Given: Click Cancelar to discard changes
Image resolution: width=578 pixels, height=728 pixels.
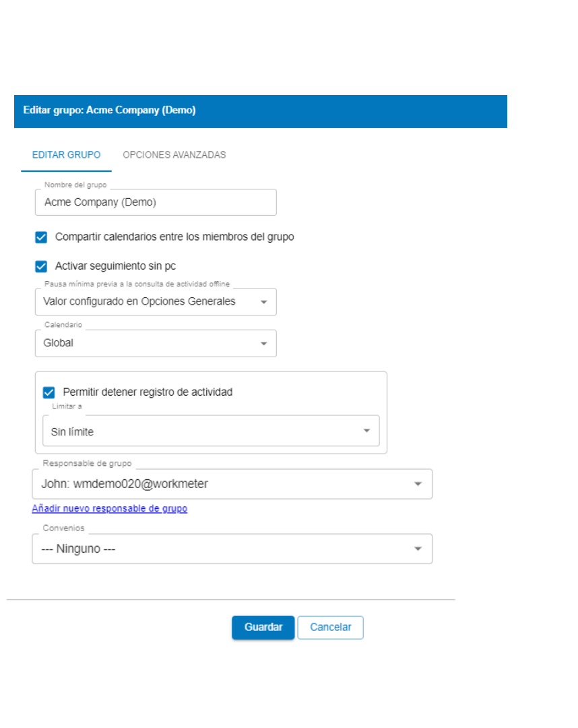Looking at the screenshot, I should coord(330,627).
